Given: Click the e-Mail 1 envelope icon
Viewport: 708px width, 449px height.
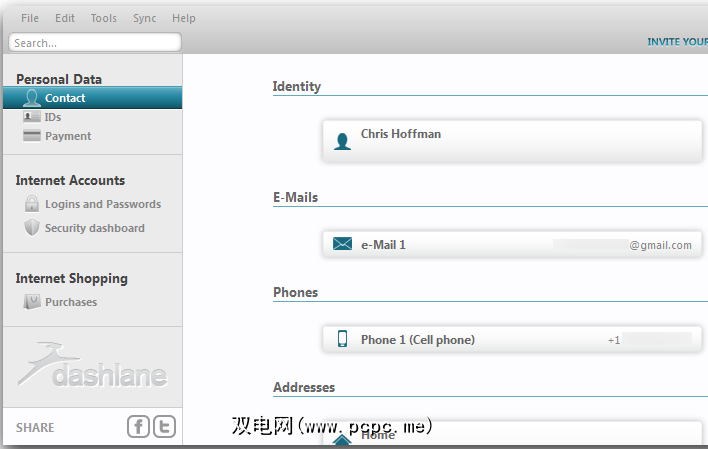Looking at the screenshot, I should coord(342,244).
